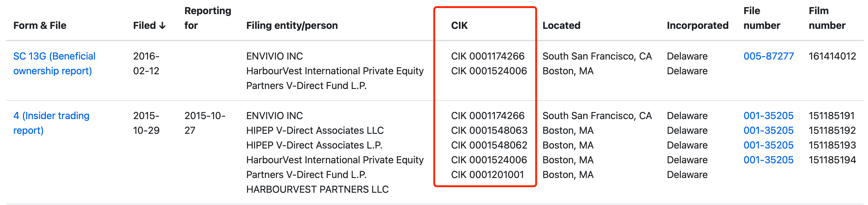Click film number 161414012
This screenshot has height=205, width=868.
pyautogui.click(x=832, y=56)
